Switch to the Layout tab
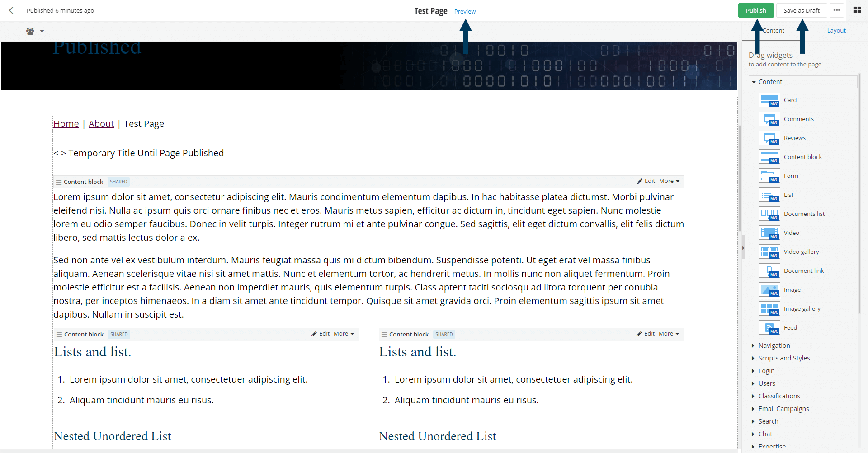This screenshot has height=453, width=868. click(x=836, y=30)
